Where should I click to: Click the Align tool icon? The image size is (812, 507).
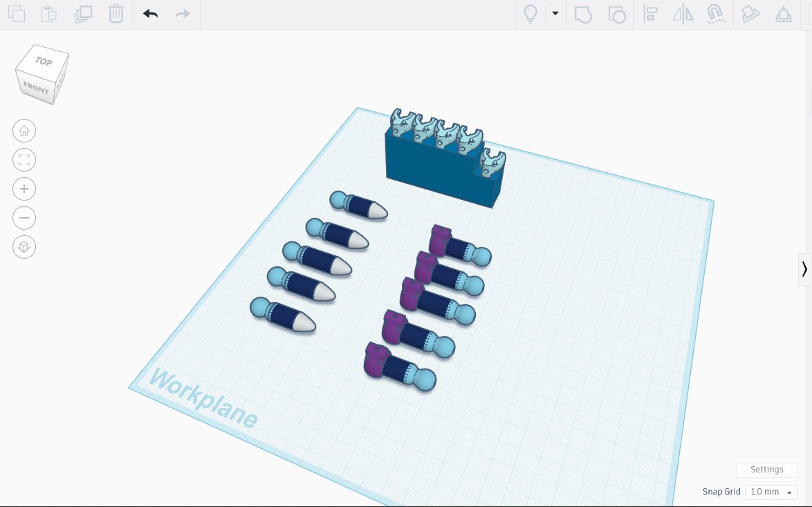pos(650,14)
